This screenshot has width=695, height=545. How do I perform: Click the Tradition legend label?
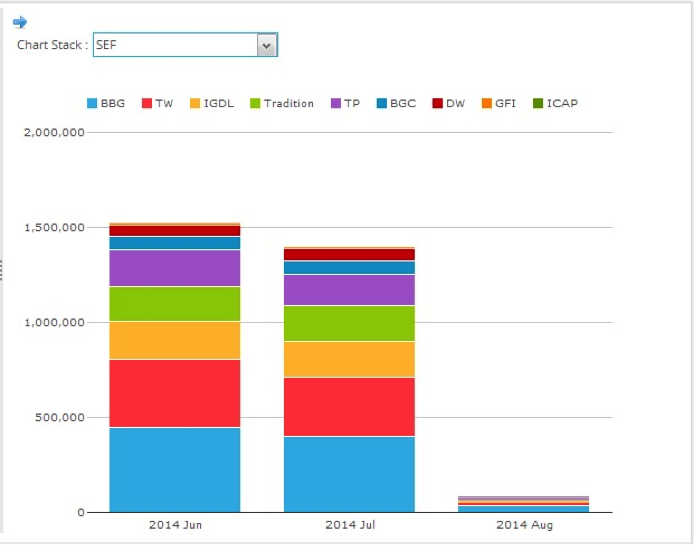tap(289, 103)
